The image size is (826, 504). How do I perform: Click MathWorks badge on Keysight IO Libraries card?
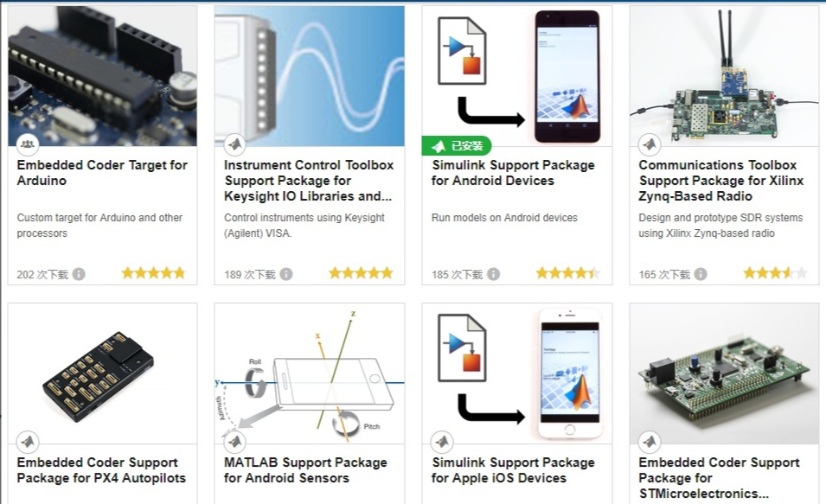pos(235,144)
